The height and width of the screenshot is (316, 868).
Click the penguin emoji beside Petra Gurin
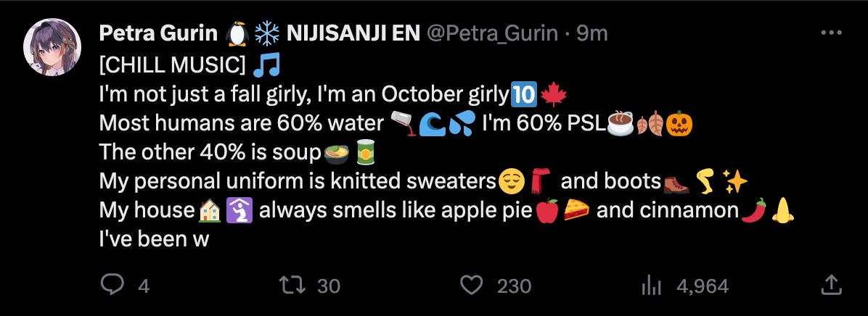click(x=237, y=33)
